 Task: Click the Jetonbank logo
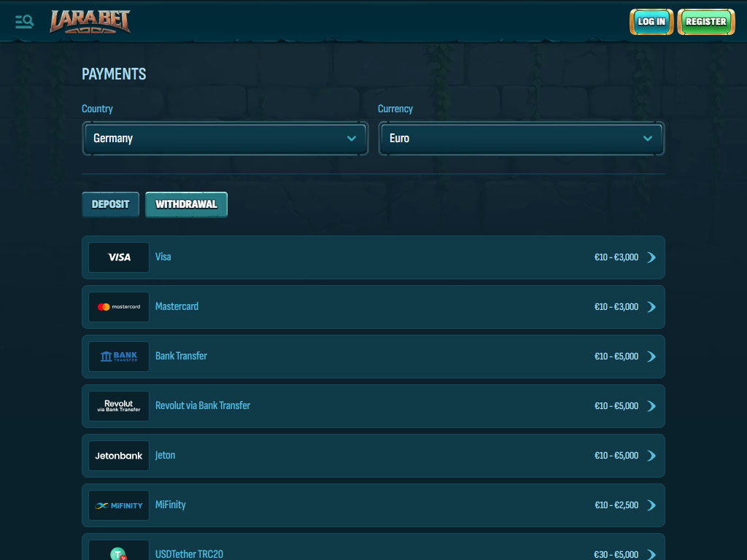tap(119, 456)
